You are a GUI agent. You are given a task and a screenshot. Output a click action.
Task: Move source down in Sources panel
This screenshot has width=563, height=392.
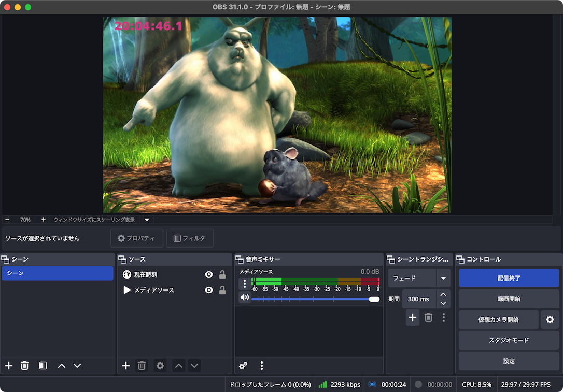(x=194, y=366)
